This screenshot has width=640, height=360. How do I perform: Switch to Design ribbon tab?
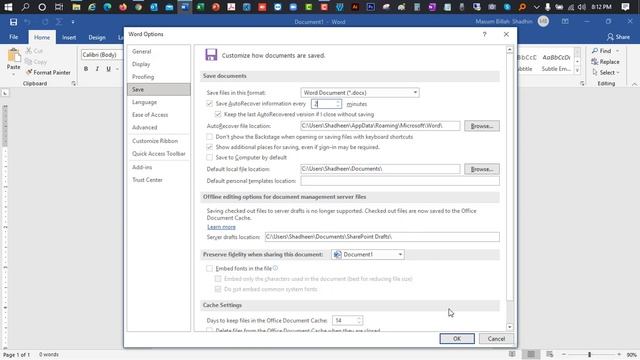(x=97, y=37)
